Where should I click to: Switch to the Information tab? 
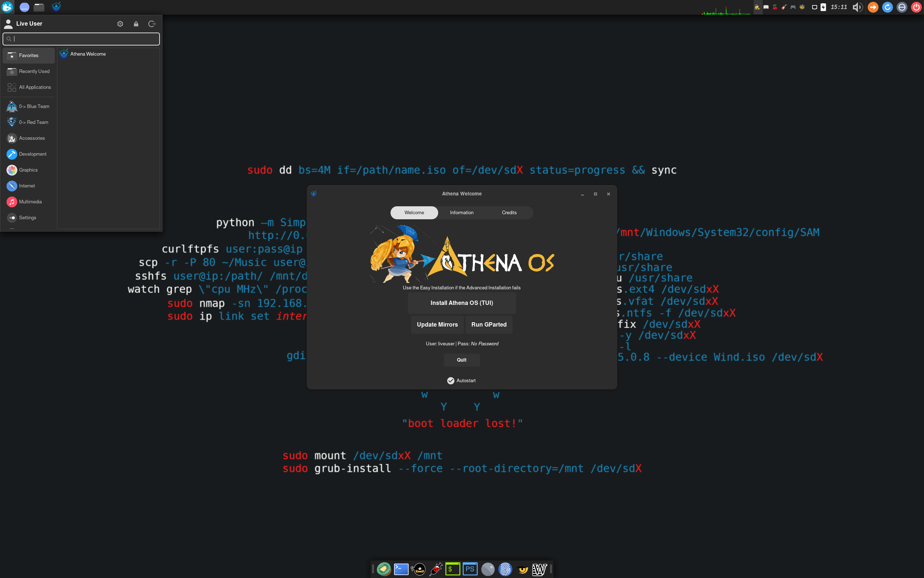click(462, 212)
